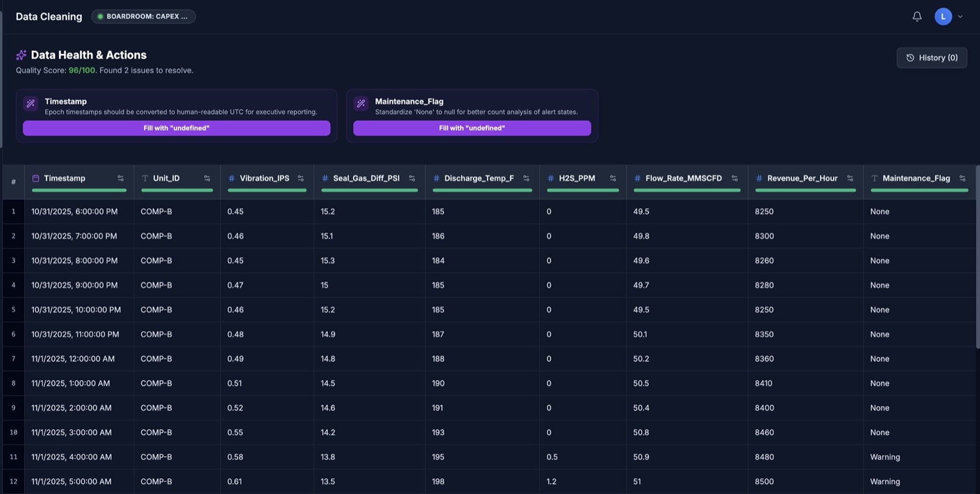Open H2S_PPM column settings icon
Screen dimensions: 980x494
(613, 178)
